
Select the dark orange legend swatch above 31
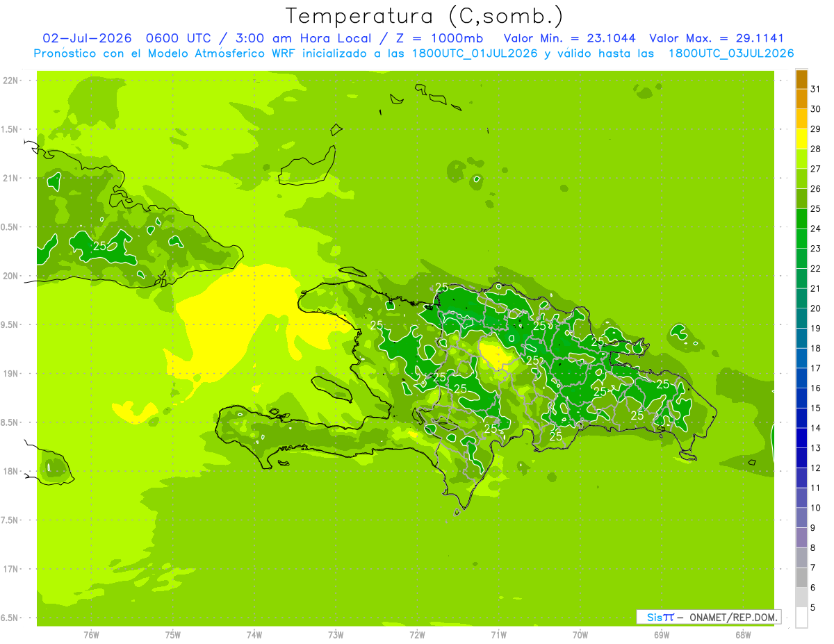click(801, 79)
